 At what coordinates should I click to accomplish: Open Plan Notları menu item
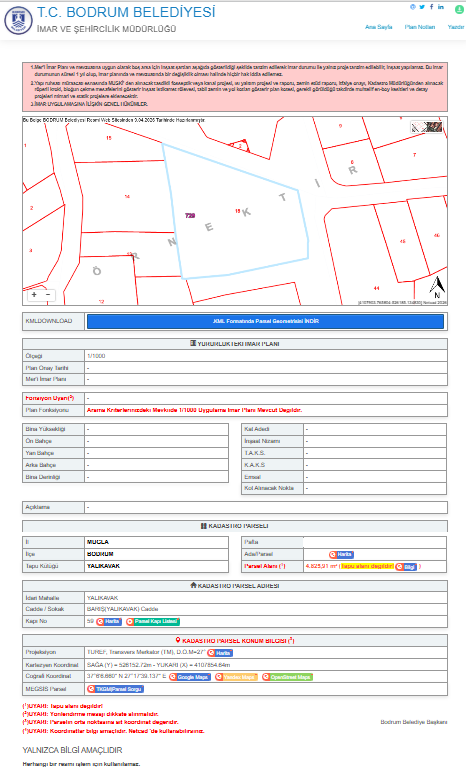tap(420, 27)
